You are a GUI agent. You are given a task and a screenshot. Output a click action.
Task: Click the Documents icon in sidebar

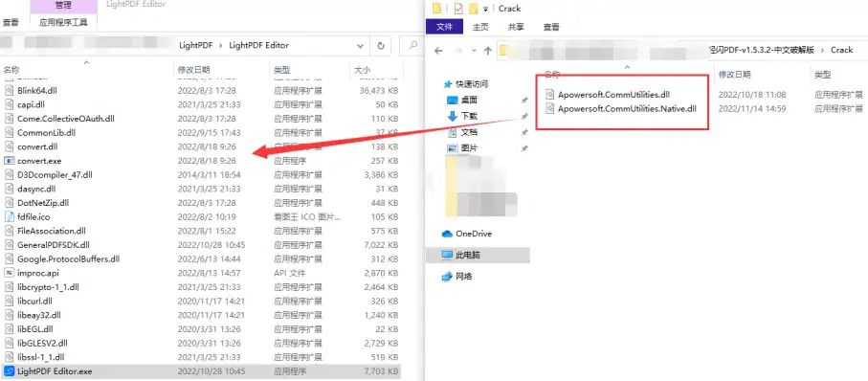click(x=453, y=132)
